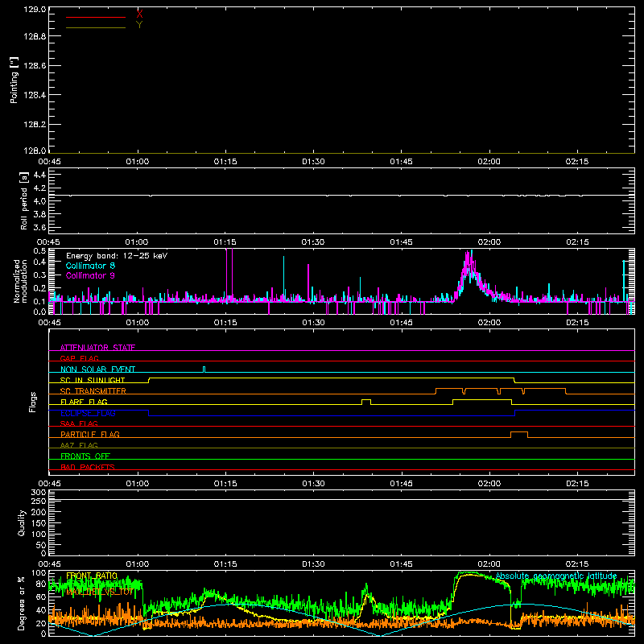
Task: Click the 4.4 tick on Roll period axis
Action: (39, 175)
